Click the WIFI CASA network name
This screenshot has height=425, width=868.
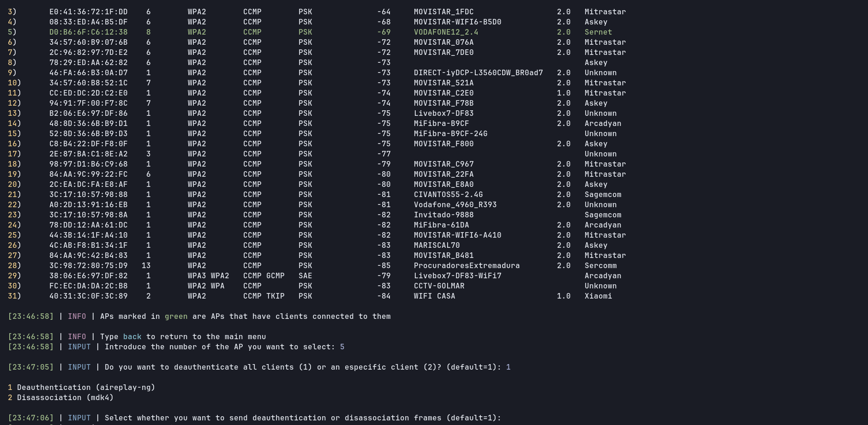434,296
